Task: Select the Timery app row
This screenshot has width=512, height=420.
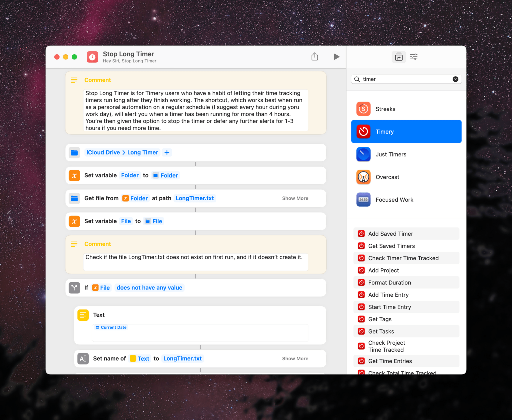Action: [x=406, y=131]
